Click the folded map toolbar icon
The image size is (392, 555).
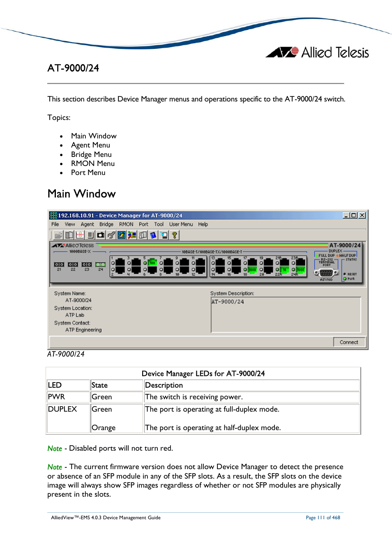(143, 235)
